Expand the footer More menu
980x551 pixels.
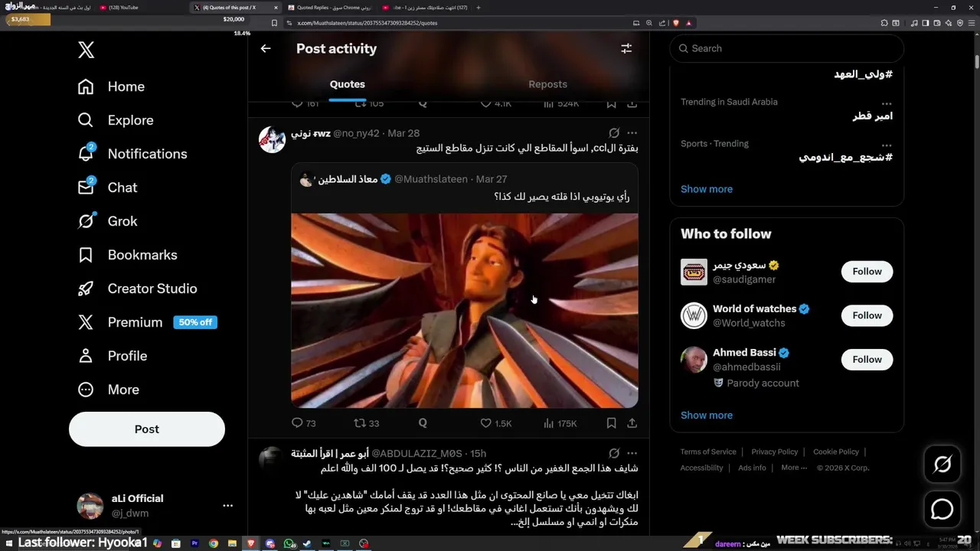pos(793,468)
